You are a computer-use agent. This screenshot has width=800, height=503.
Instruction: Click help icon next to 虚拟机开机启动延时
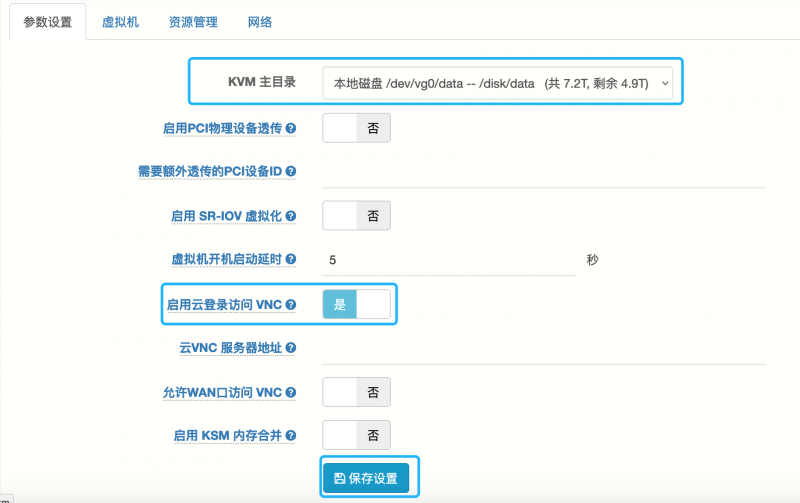pos(291,259)
